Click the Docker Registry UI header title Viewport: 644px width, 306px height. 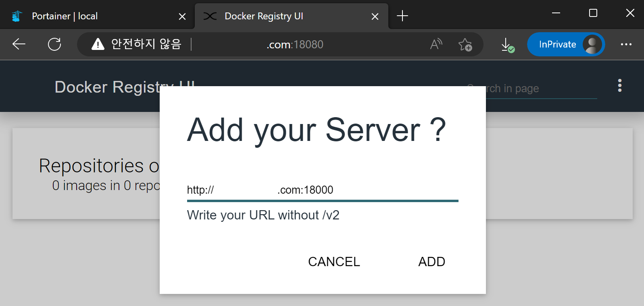point(125,87)
